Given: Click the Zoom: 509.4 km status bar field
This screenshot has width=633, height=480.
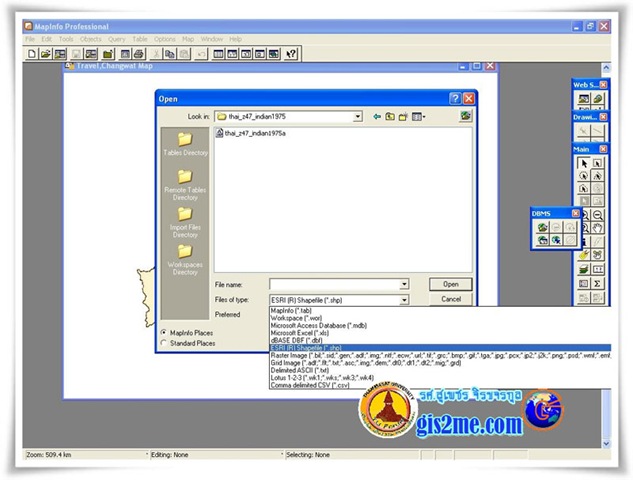Looking at the screenshot, I should [x=86, y=455].
